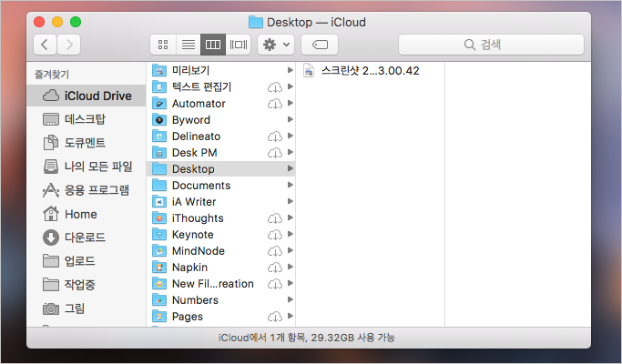The height and width of the screenshot is (364, 622).
Task: Click the MindNode folder icon
Action: pyautogui.click(x=159, y=251)
